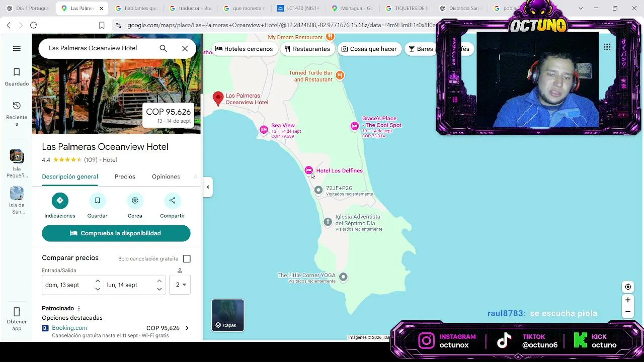
Task: Open the Booking.com price link
Action: click(69, 328)
